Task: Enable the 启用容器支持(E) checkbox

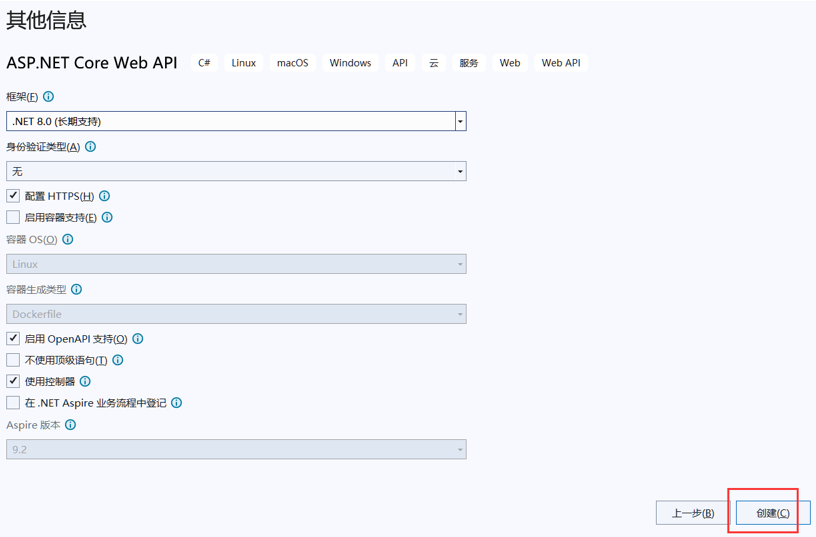Action: 13,217
